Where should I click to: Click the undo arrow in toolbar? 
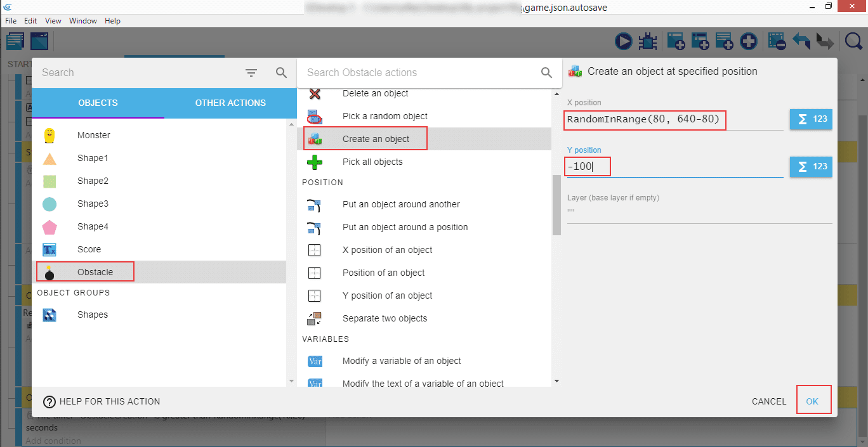(801, 42)
